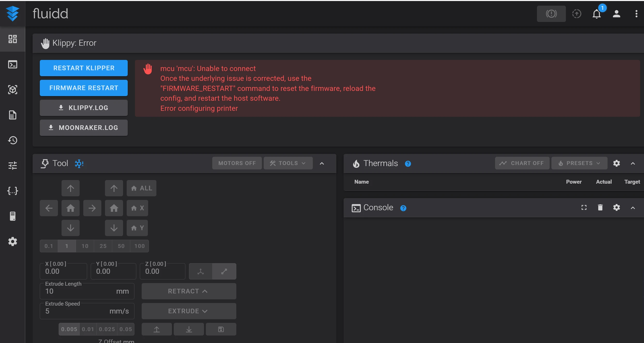Click the Firmware Restart button
Screen dimensions: 644x343
click(x=84, y=88)
